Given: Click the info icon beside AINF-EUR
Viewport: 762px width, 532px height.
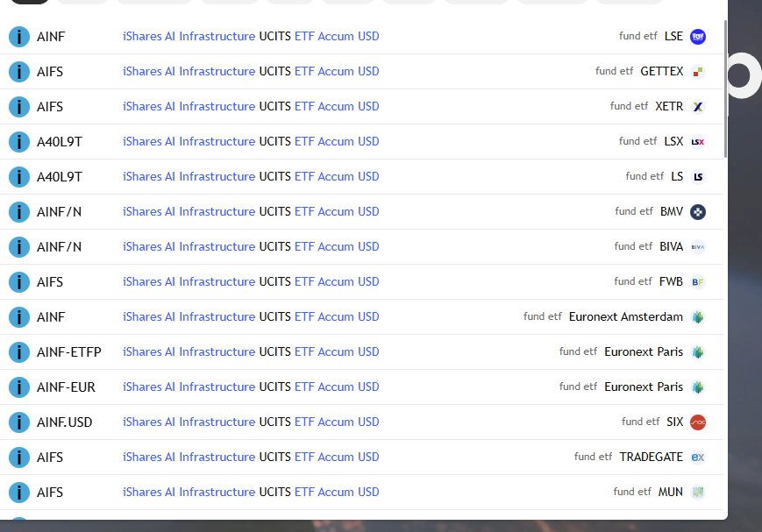Looking at the screenshot, I should click(x=19, y=387).
